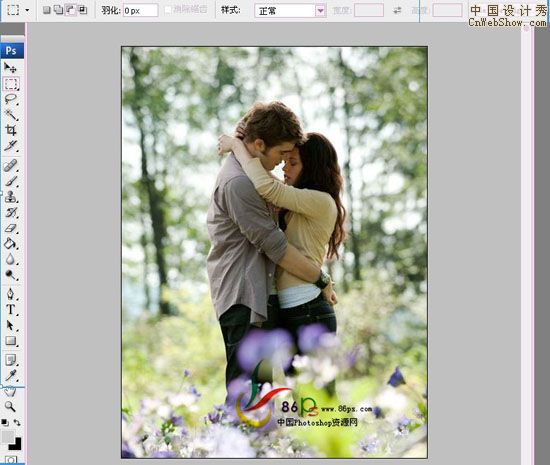
Task: Select the Lasso tool
Action: 11,100
